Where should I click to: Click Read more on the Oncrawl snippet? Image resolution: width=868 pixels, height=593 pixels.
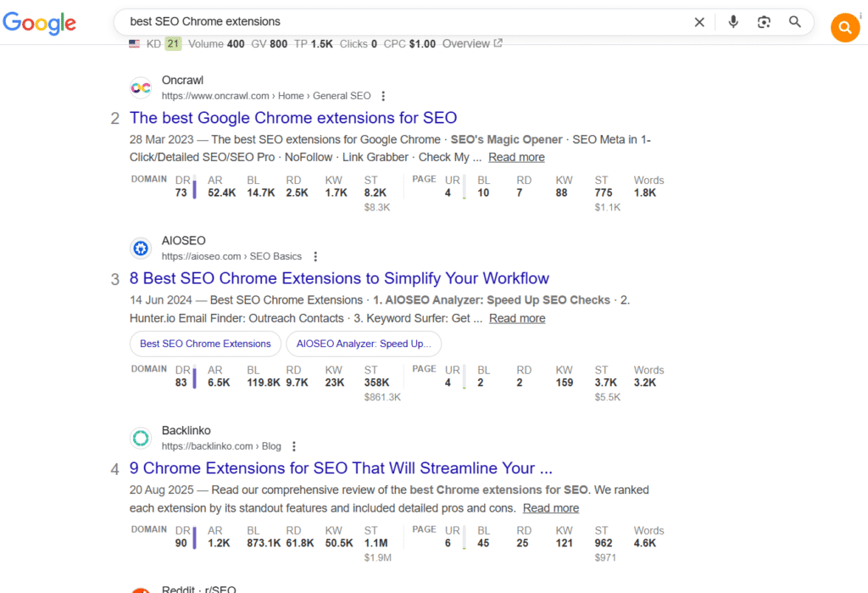[516, 157]
